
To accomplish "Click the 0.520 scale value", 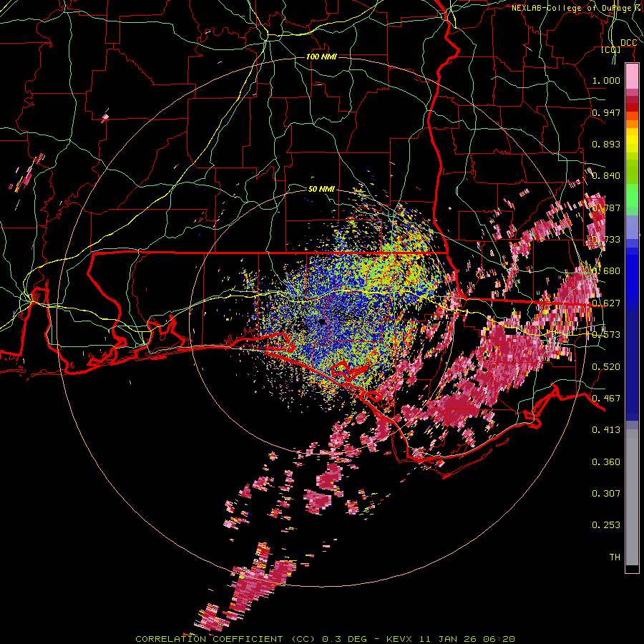I will (606, 366).
